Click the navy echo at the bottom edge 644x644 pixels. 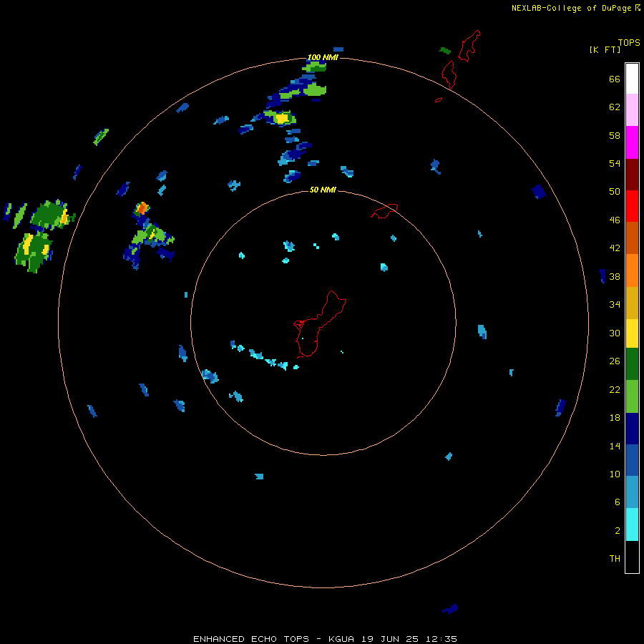coord(450,609)
